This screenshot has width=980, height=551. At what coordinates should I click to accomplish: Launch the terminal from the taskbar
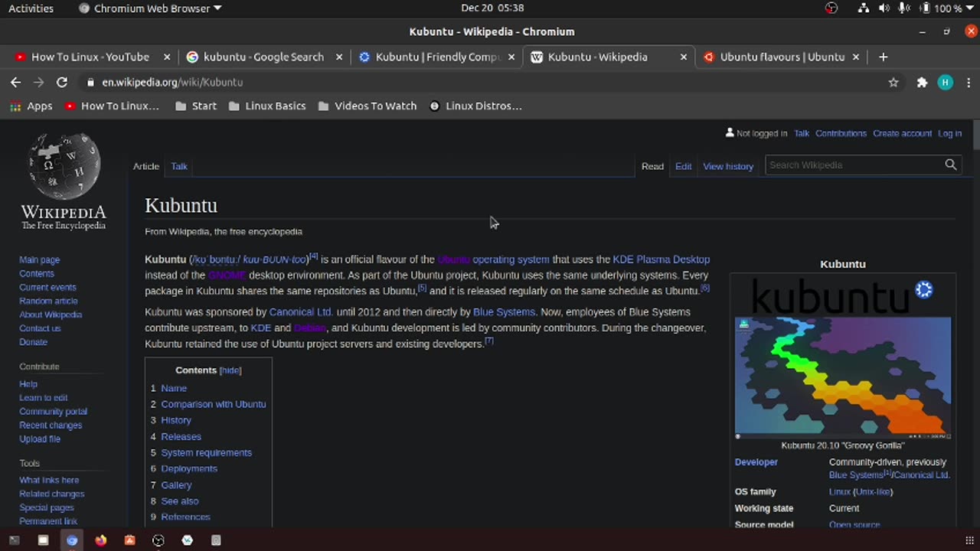[14, 540]
